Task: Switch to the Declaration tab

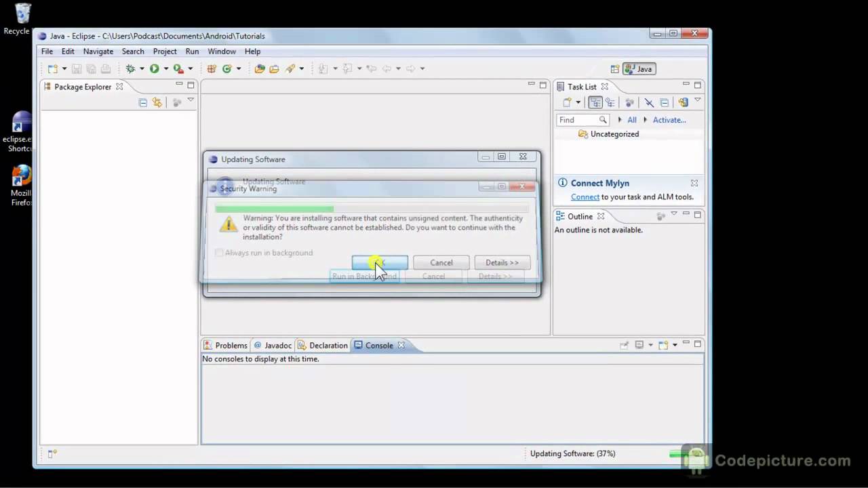Action: (323, 346)
